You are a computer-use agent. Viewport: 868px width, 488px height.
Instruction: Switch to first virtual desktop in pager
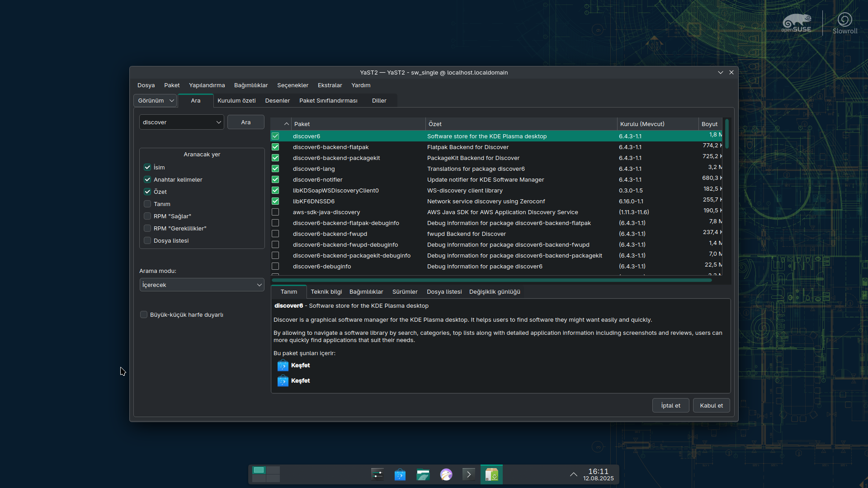point(259,470)
